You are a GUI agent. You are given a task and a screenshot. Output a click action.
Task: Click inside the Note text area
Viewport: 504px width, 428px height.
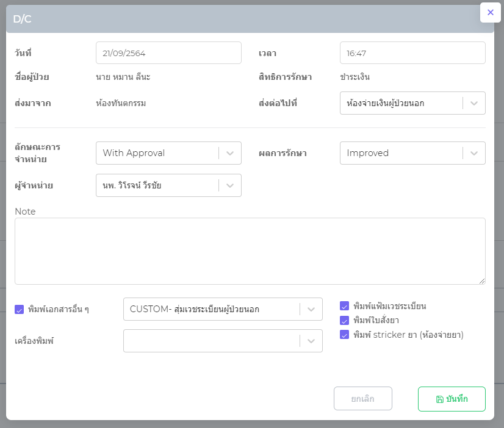250,251
